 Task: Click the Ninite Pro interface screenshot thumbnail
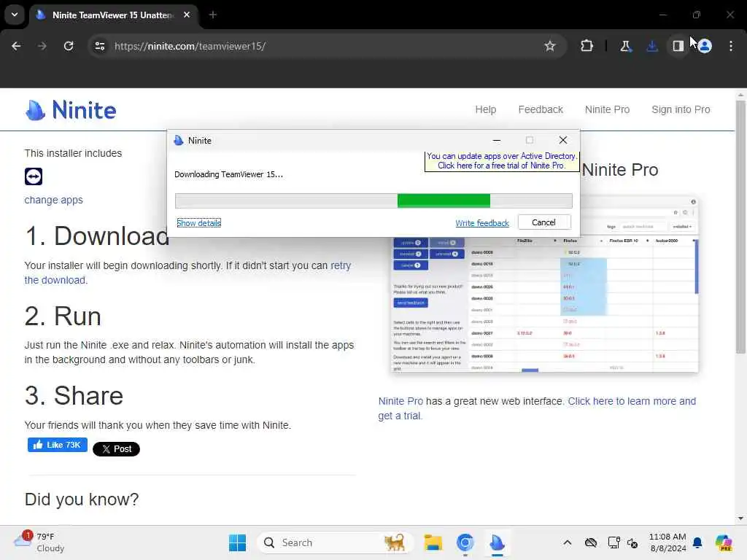[545, 305]
